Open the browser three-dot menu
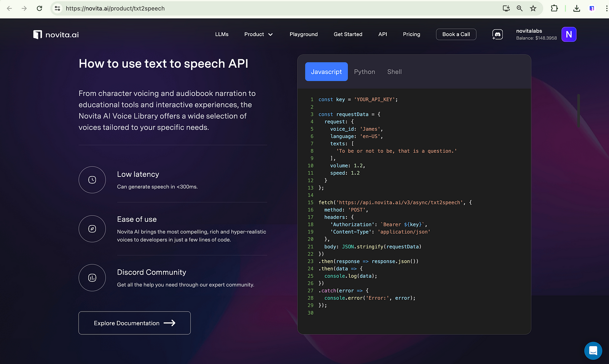Image resolution: width=609 pixels, height=364 pixels. [606, 8]
